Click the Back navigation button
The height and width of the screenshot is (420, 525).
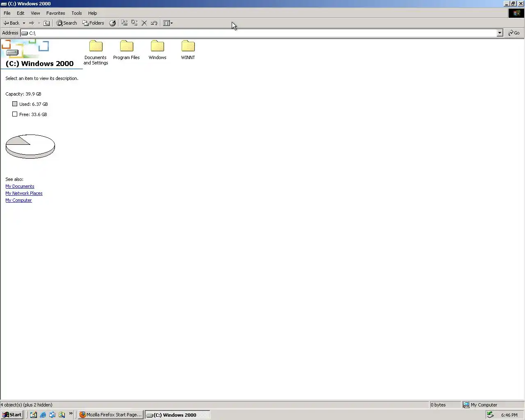point(11,23)
